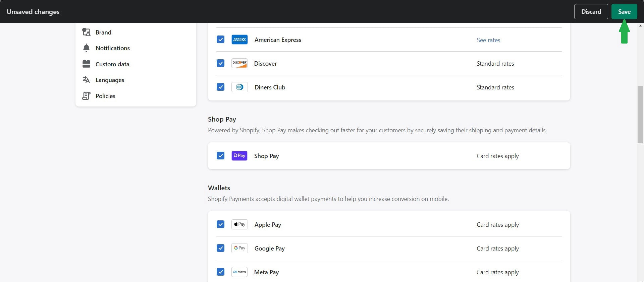Image resolution: width=644 pixels, height=282 pixels.
Task: Click the Custom data icon
Action: pos(86,64)
